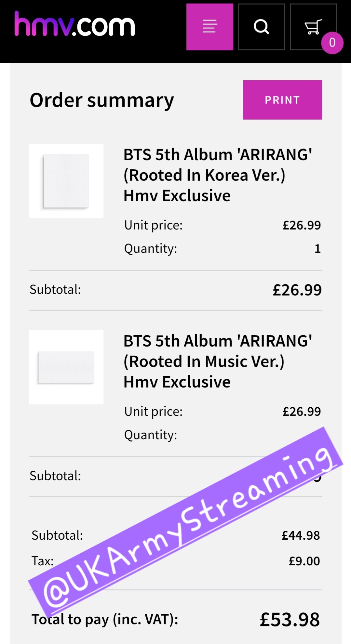Click the Korea Ver. unit price value
351x644 pixels.
coord(302,225)
